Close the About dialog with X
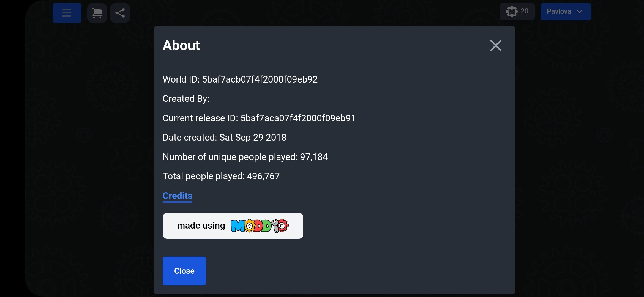The height and width of the screenshot is (297, 644). (x=496, y=46)
